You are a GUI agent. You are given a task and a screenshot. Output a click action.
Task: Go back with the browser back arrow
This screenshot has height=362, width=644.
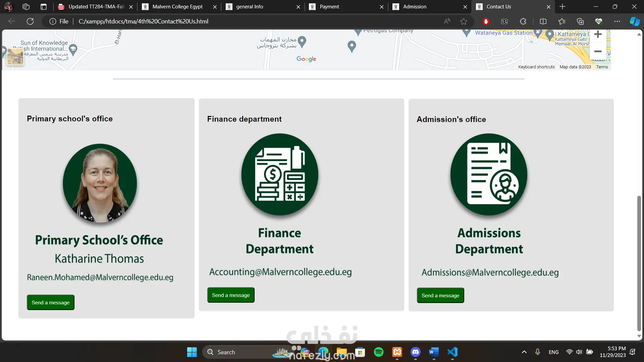coord(12,21)
